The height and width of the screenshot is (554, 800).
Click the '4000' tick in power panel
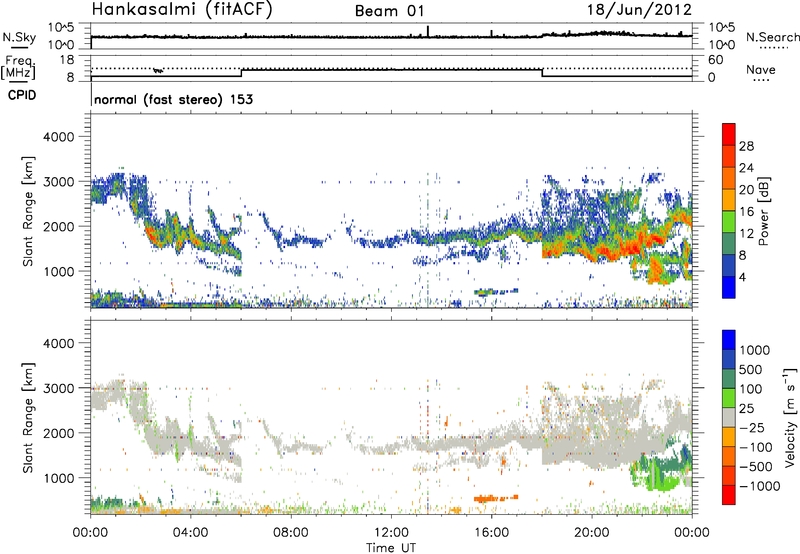(x=58, y=137)
